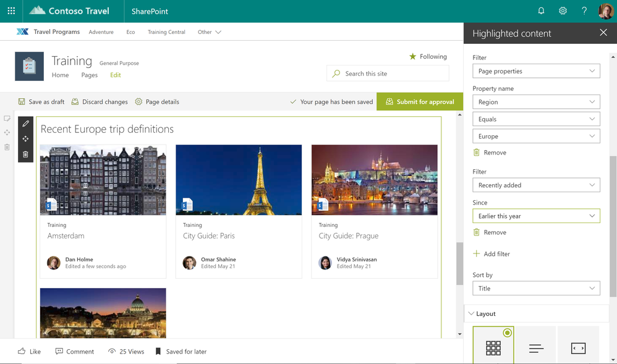Open the Recently added filter dropdown
Screen dimensions: 617x364
(x=536, y=185)
